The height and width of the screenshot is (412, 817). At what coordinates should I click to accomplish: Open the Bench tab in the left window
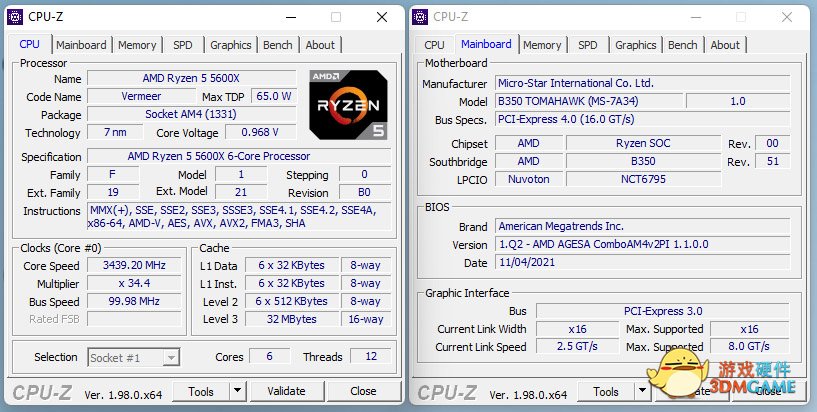pyautogui.click(x=278, y=45)
